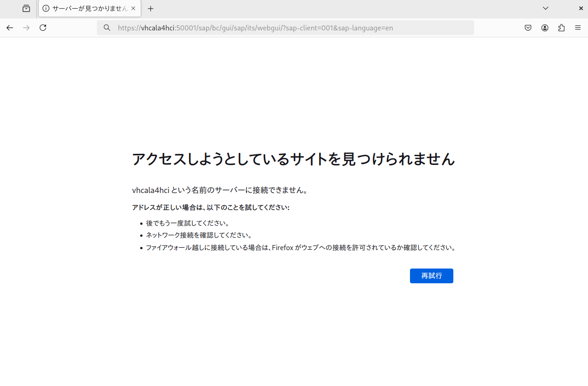Save the page to Pocket

528,28
